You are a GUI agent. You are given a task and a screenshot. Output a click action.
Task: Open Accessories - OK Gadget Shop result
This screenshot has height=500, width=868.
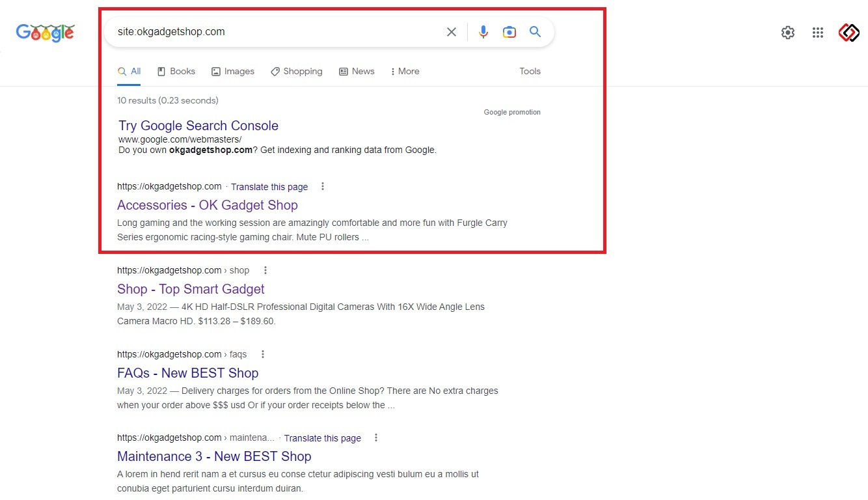tap(208, 205)
